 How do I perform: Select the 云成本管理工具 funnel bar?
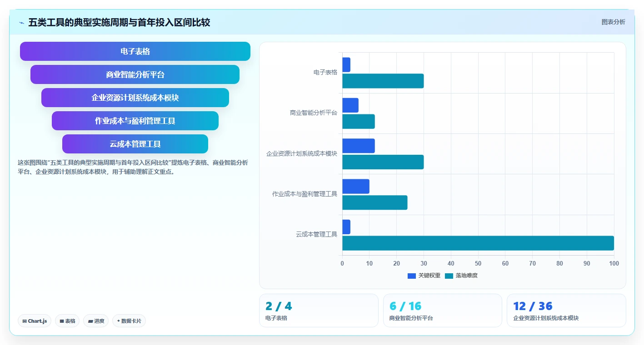135,144
